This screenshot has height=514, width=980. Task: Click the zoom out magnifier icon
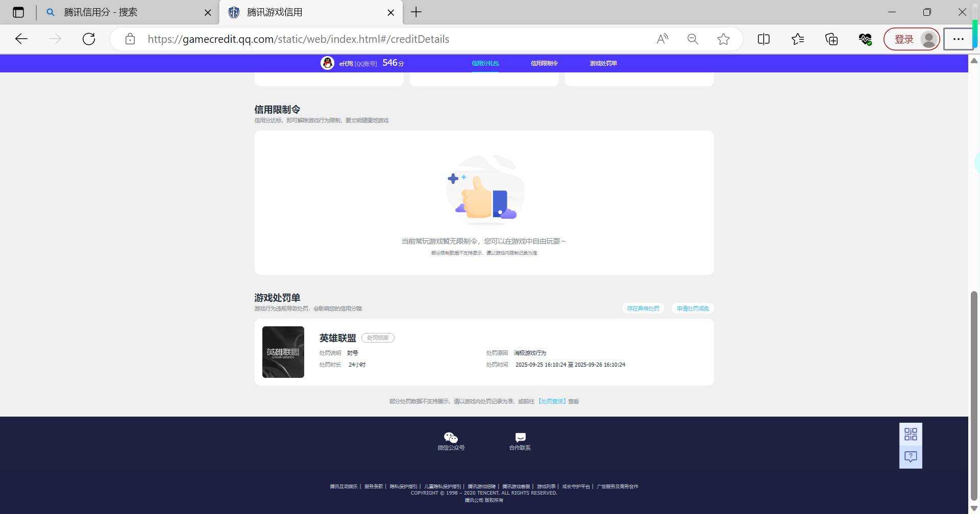pos(693,39)
